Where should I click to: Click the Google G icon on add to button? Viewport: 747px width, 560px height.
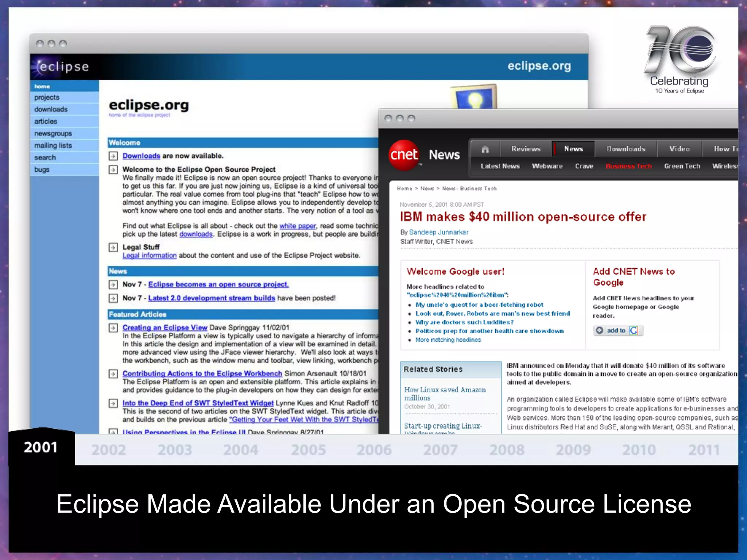[634, 330]
